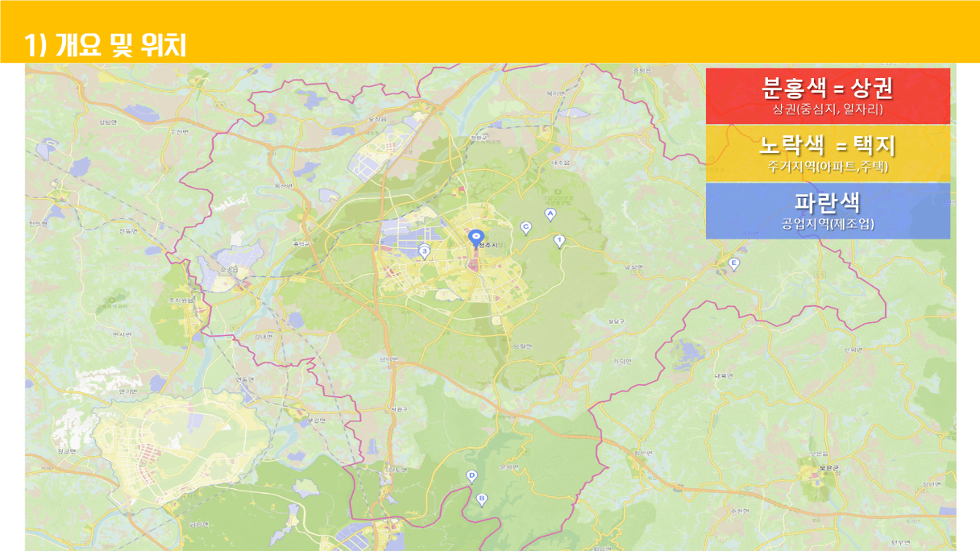Click the 청주시 city label on map
Screen dimensions: 980x551
click(x=488, y=244)
